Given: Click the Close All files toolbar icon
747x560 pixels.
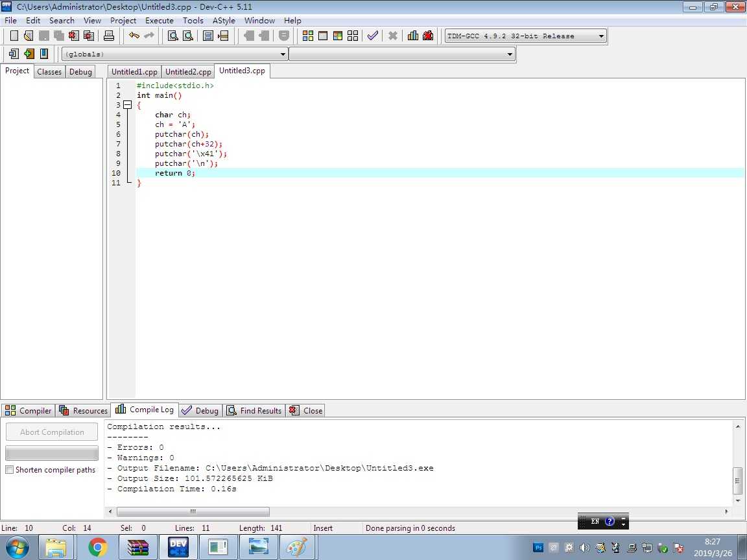Looking at the screenshot, I should pos(89,36).
